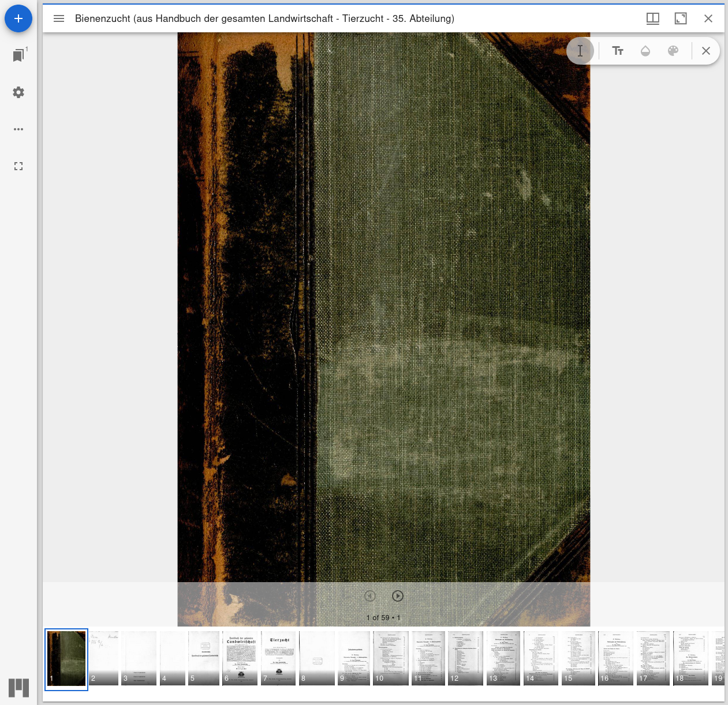Select thumbnail number 3
The image size is (728, 705).
[139, 658]
